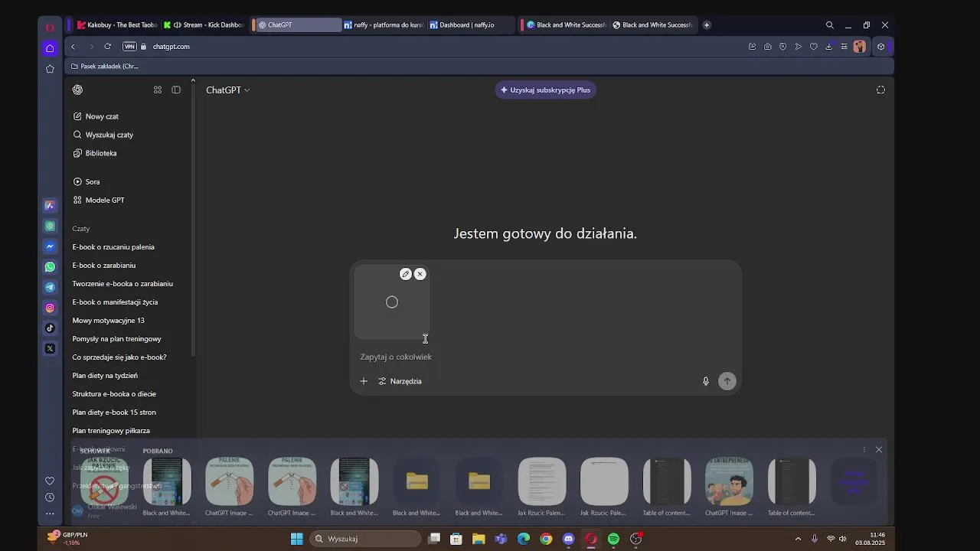This screenshot has width=980, height=551.
Task: Open Wyszukaj czaty search
Action: 109,135
